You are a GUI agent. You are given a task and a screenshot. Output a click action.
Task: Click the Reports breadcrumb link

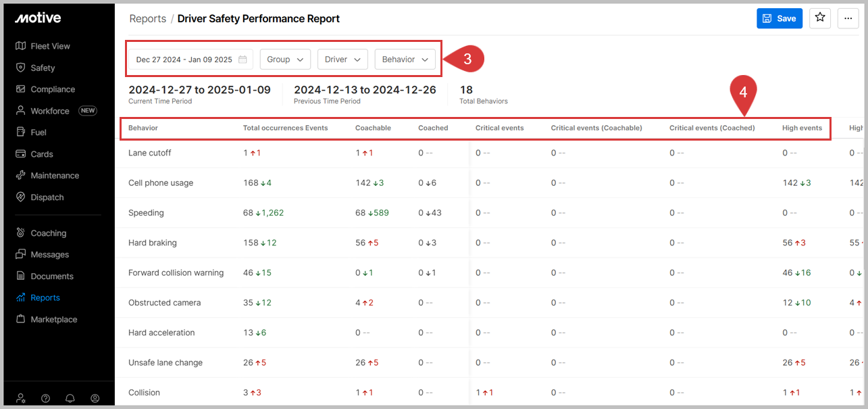coord(147,19)
